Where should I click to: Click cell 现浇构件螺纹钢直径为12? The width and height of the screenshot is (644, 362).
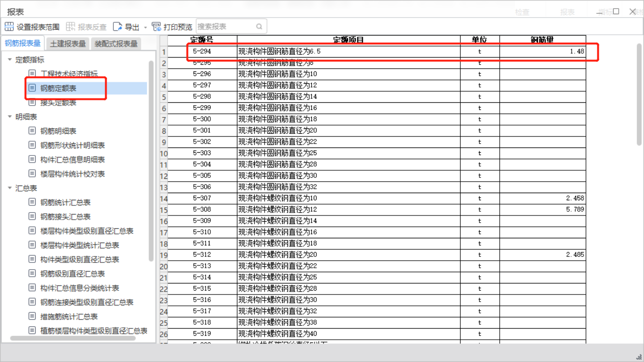pos(348,209)
